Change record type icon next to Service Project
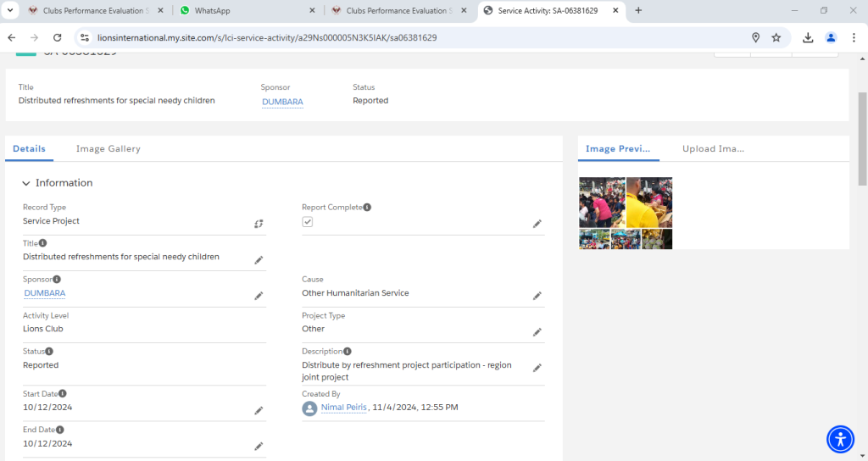The image size is (868, 461). click(259, 224)
